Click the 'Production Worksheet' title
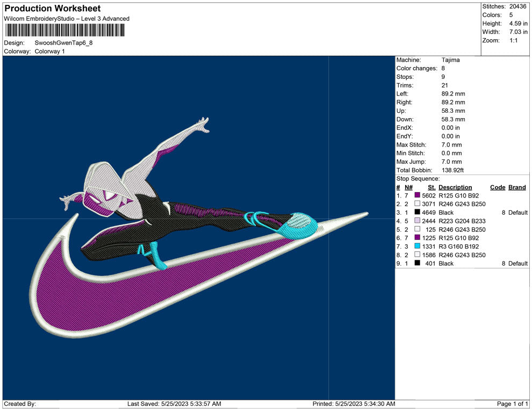Screen dimensions: 532x409 pos(53,9)
